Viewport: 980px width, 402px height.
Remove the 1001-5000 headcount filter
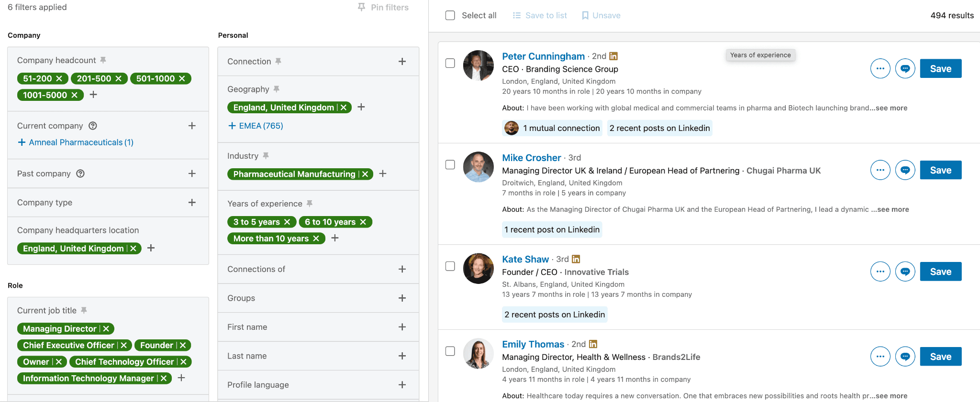pyautogui.click(x=74, y=95)
